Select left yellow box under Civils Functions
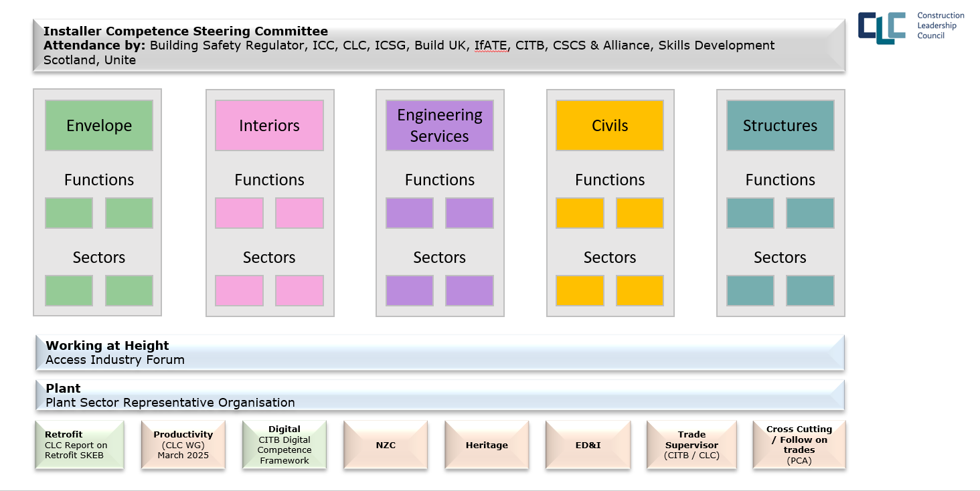 coord(580,213)
